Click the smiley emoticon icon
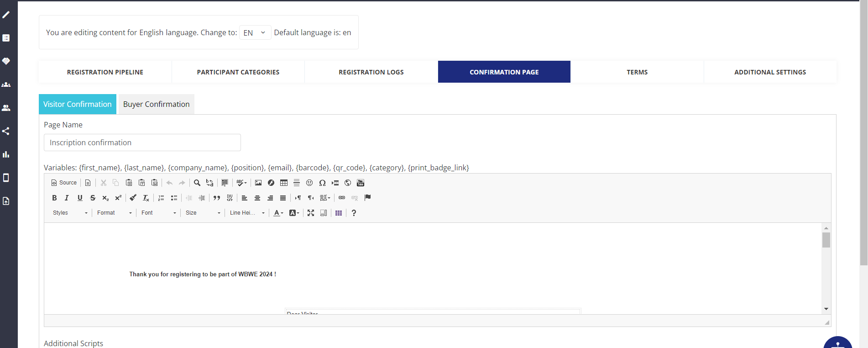868x348 pixels. [x=309, y=183]
